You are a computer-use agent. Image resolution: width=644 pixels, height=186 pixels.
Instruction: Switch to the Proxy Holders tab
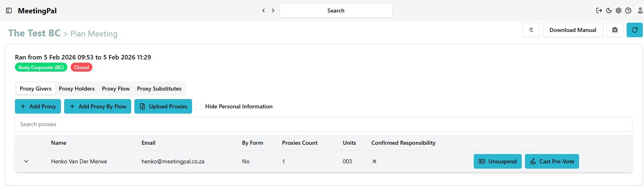click(77, 89)
